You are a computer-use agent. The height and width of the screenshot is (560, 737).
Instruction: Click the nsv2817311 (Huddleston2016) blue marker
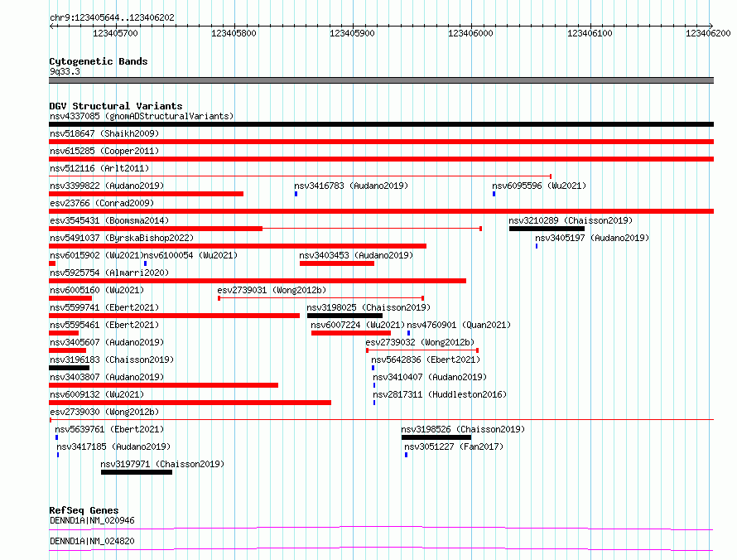click(x=374, y=403)
